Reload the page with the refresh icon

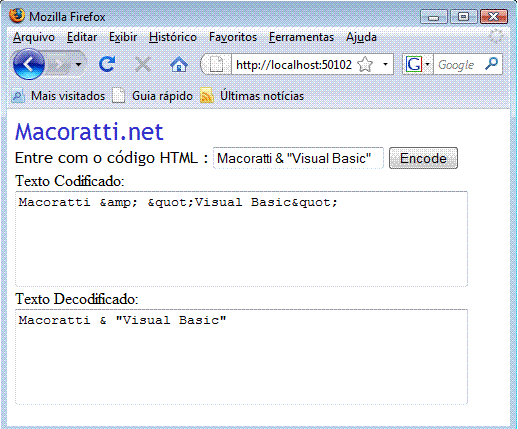coord(107,64)
